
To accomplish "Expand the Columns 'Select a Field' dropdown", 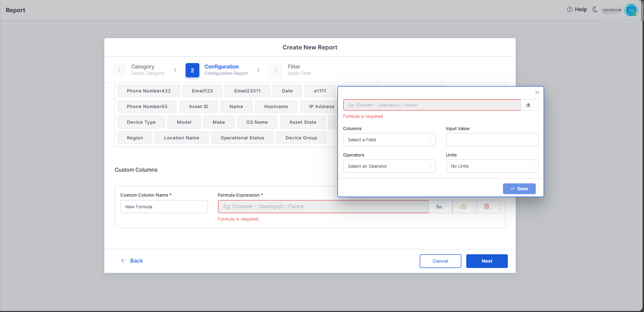I will (x=389, y=140).
